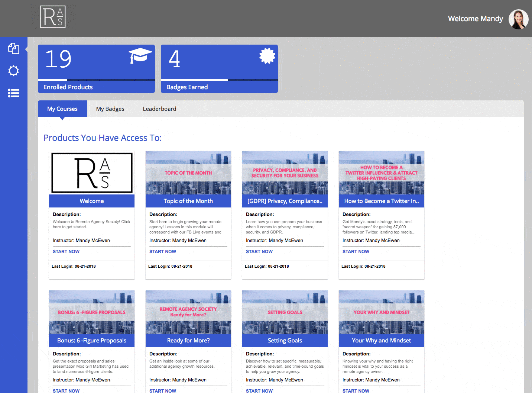532x393 pixels.
Task: Open the Your Why and Mindset course thumbnail
Action: (x=381, y=312)
